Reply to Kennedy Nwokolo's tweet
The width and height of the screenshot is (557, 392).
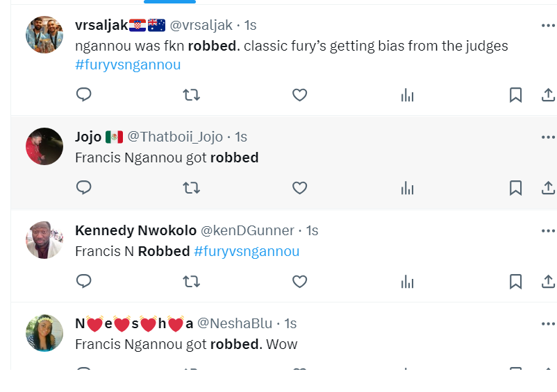84,281
